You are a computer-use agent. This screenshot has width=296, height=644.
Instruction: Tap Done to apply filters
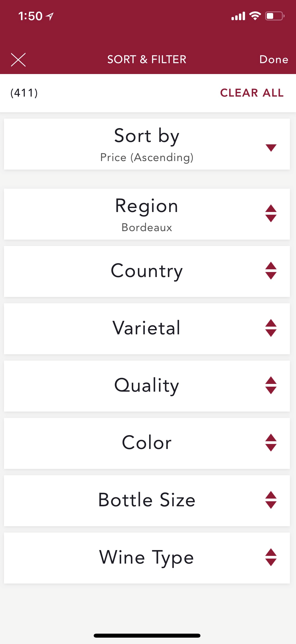[x=274, y=59]
